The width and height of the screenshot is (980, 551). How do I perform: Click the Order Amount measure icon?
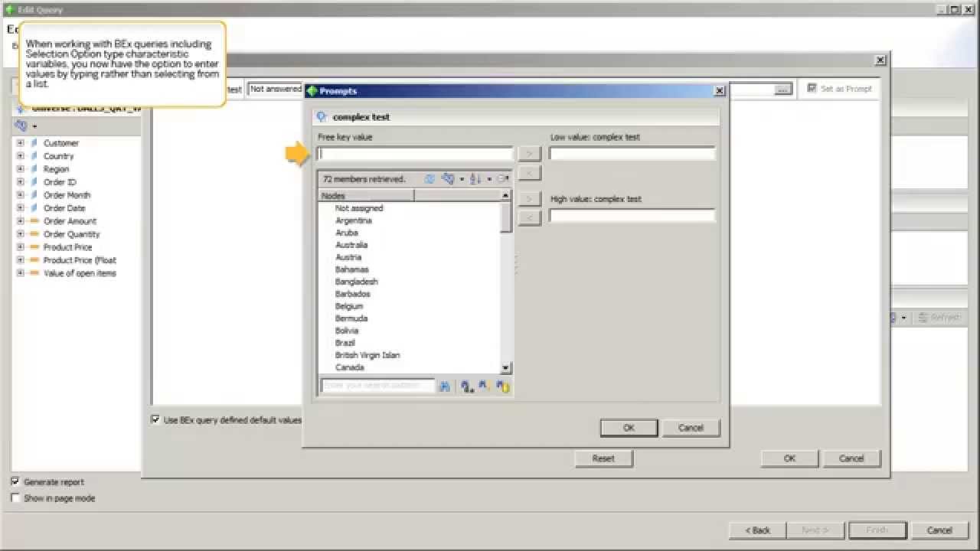click(x=34, y=221)
